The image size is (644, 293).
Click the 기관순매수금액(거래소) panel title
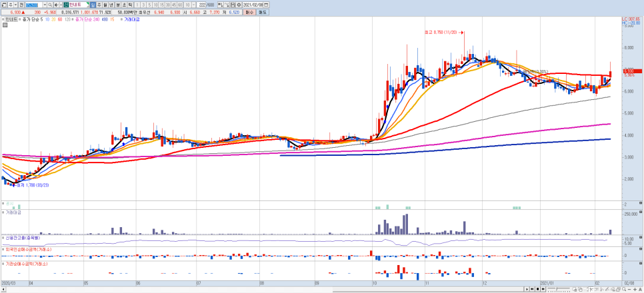tap(25, 264)
